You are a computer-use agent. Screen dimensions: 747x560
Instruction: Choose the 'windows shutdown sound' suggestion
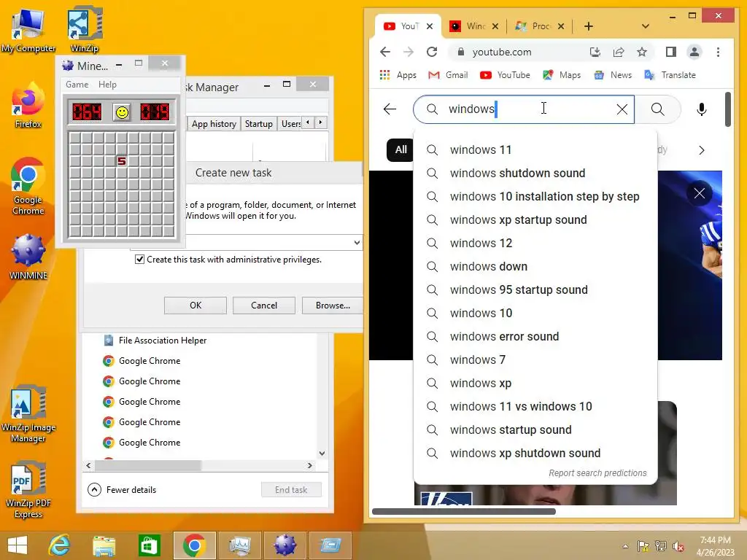535,173
